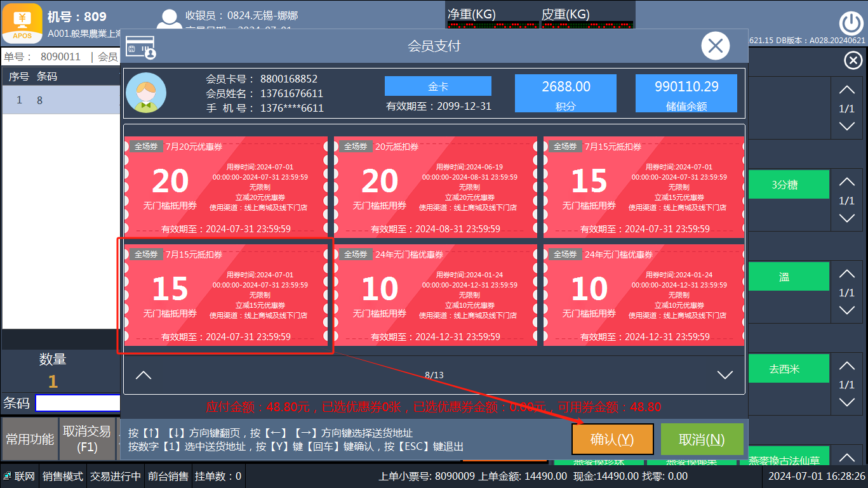Click the 序号 column header
Screen dimensions: 868x488
coord(18,77)
